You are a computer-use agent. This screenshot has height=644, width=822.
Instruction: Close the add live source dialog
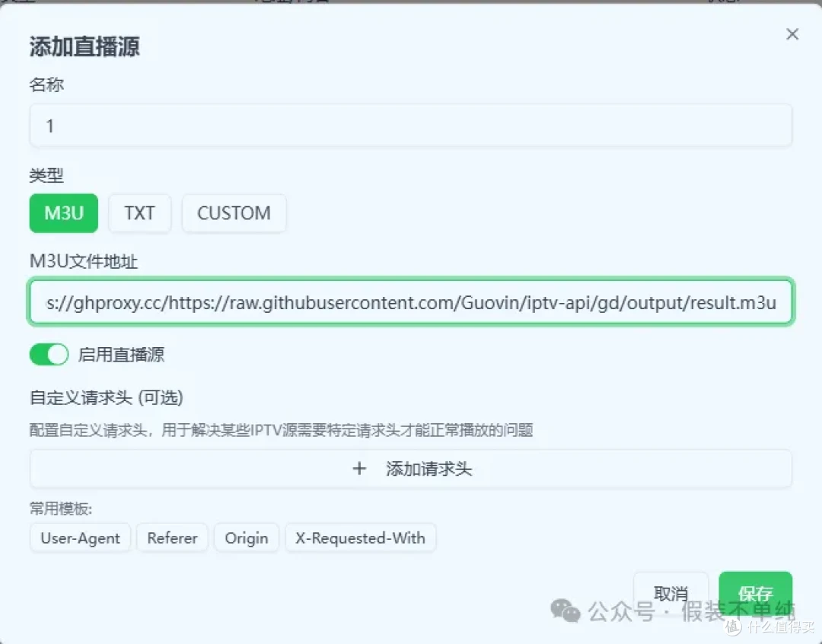click(792, 34)
